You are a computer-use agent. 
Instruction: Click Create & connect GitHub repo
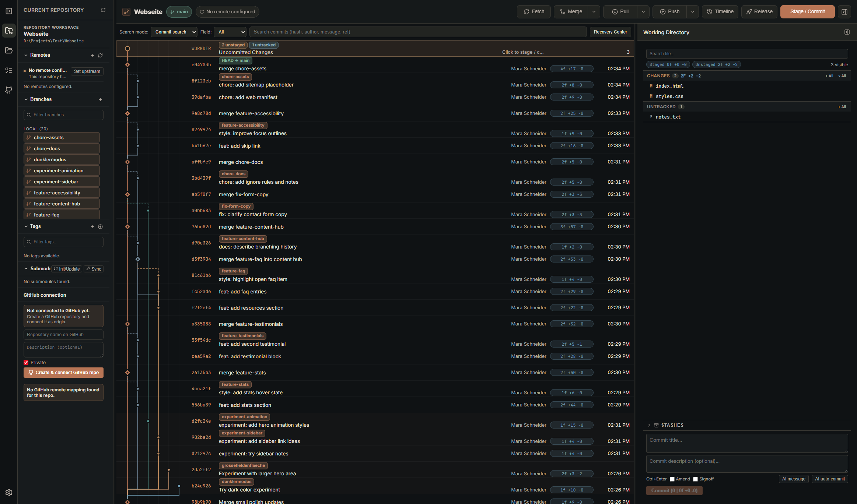[63, 373]
